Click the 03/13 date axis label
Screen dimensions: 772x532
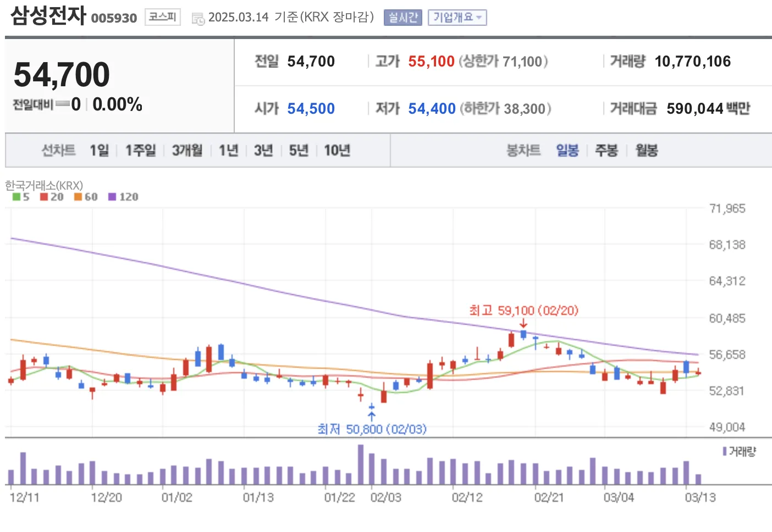point(700,497)
